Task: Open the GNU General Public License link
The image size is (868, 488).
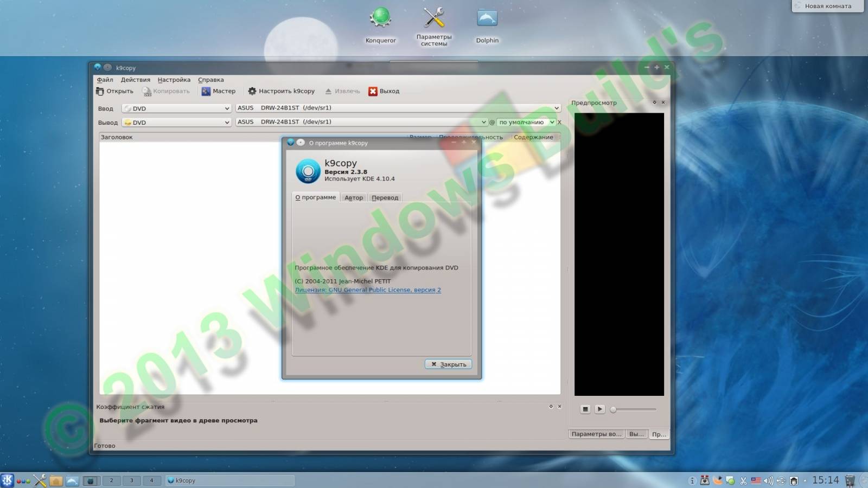Action: coord(368,290)
